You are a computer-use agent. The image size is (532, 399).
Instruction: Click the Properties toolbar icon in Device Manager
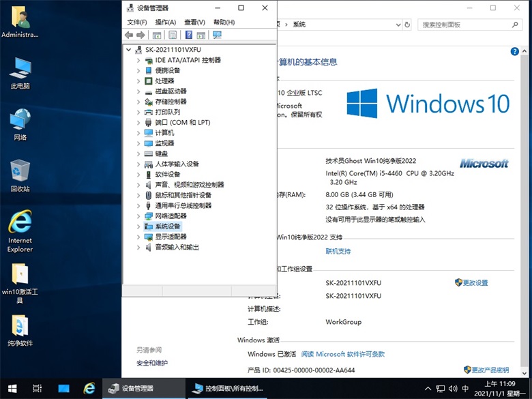(x=173, y=35)
